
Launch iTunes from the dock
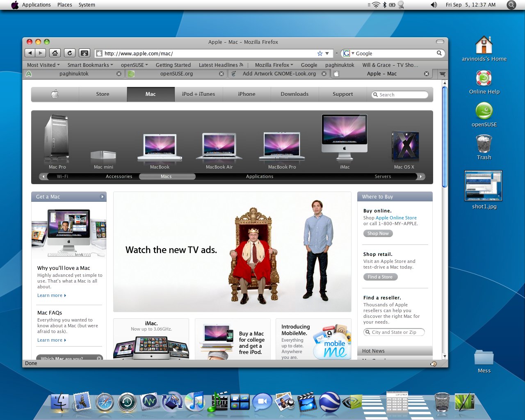(195, 402)
